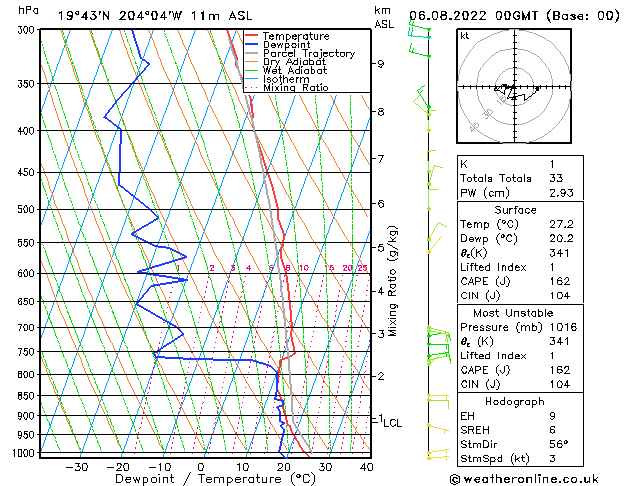629x486 pixels.
Task: Click the 'Surface' section header
Action: click(515, 210)
